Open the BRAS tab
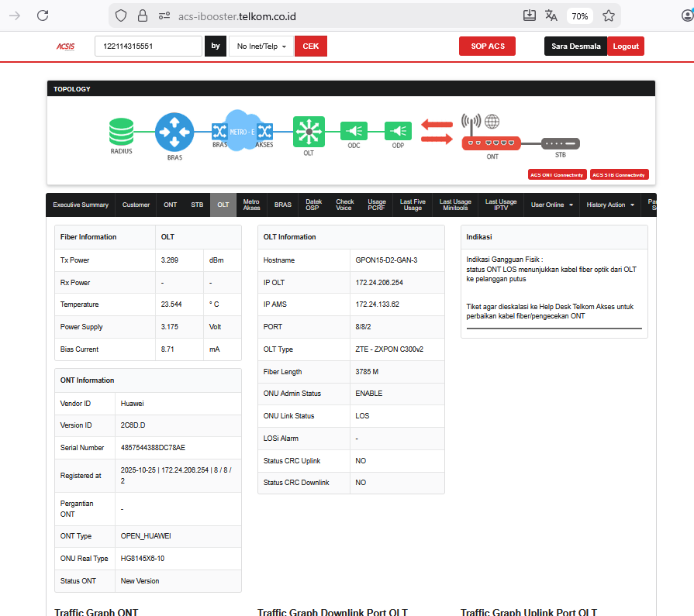The image size is (694, 616). [x=283, y=205]
